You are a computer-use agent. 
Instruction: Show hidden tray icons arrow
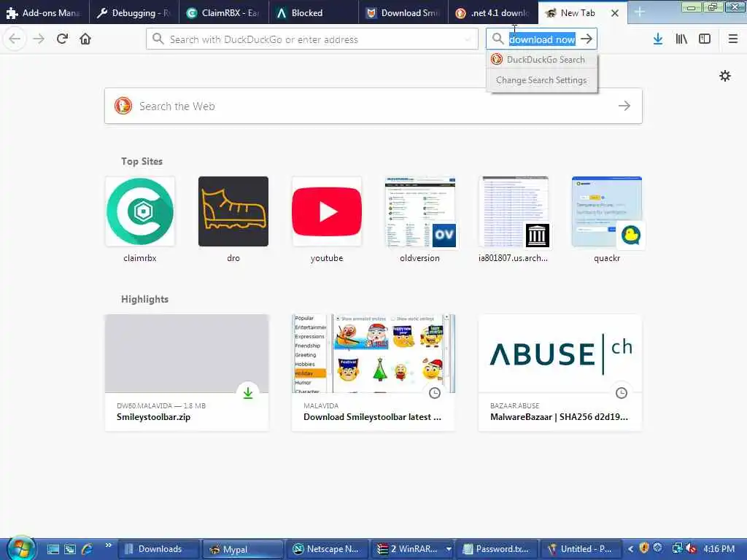pyautogui.click(x=630, y=549)
